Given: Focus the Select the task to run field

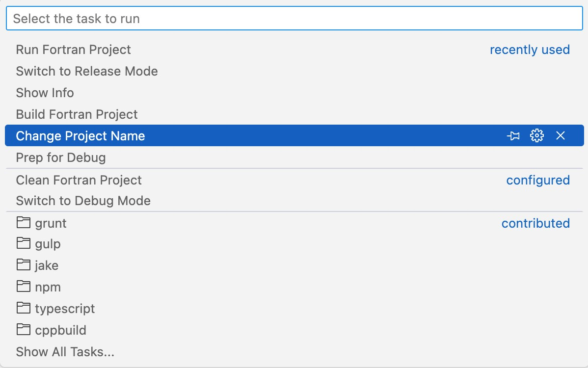Looking at the screenshot, I should point(294,19).
